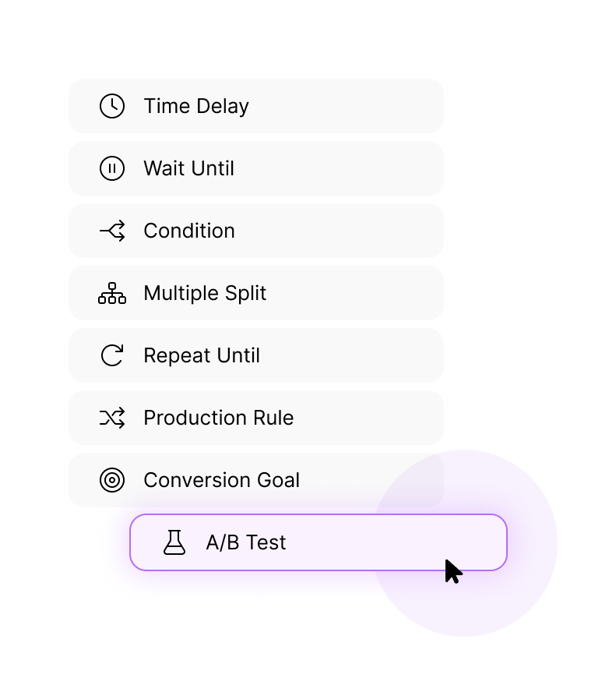Choose the Wait Until option
Screen dimensions: 616x692
pyautogui.click(x=255, y=168)
